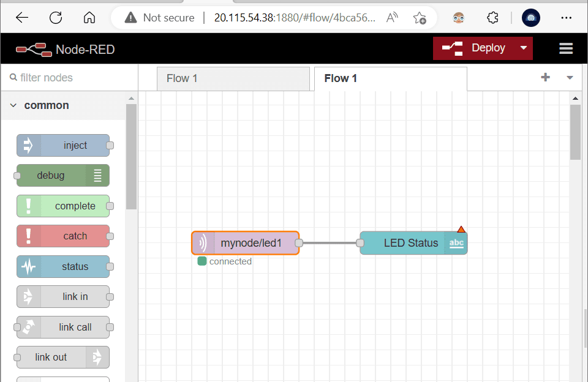Click the wire between mynode/led1 and LED Status
Viewport: 588px width, 382px height.
(330, 243)
